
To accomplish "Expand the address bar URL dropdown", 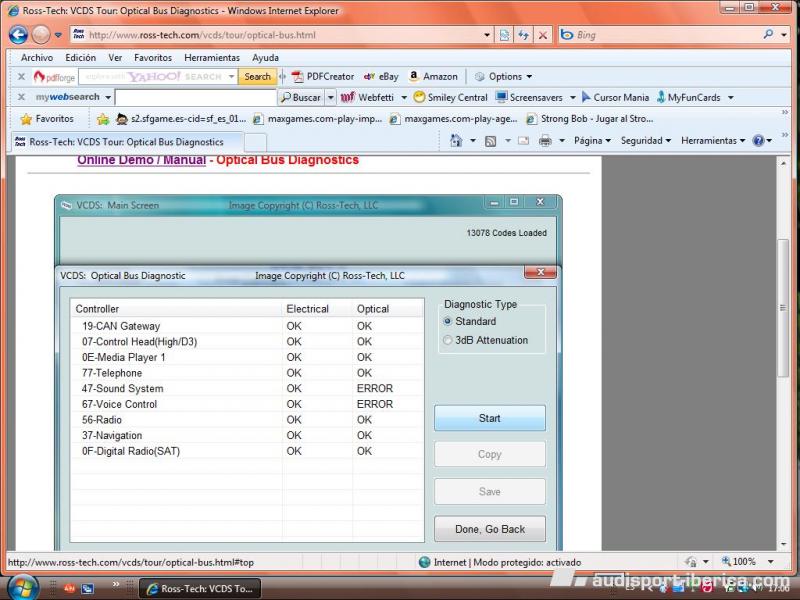I will (x=487, y=35).
